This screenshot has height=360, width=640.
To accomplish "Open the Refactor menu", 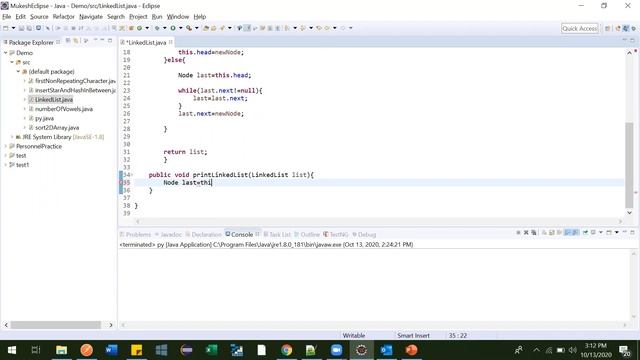I will point(64,17).
